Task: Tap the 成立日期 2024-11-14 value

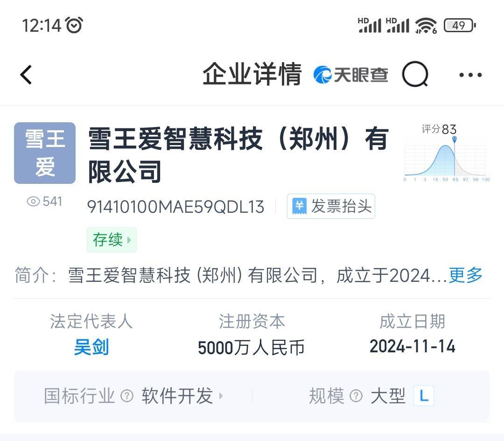Action: (x=413, y=346)
